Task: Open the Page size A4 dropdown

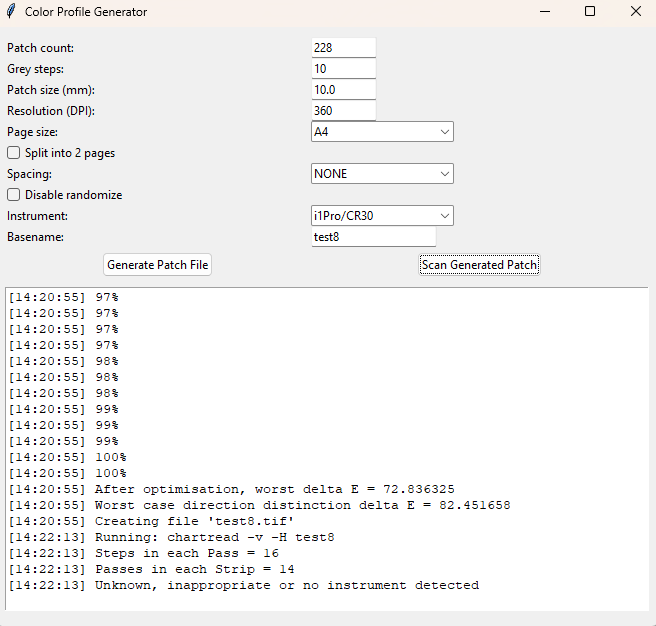Action: tap(382, 132)
